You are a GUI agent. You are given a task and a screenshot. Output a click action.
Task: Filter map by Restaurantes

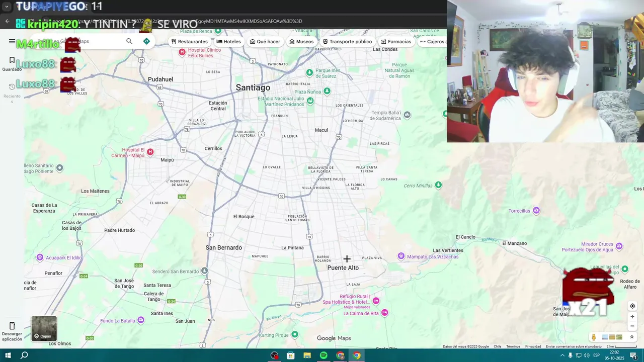(x=190, y=42)
